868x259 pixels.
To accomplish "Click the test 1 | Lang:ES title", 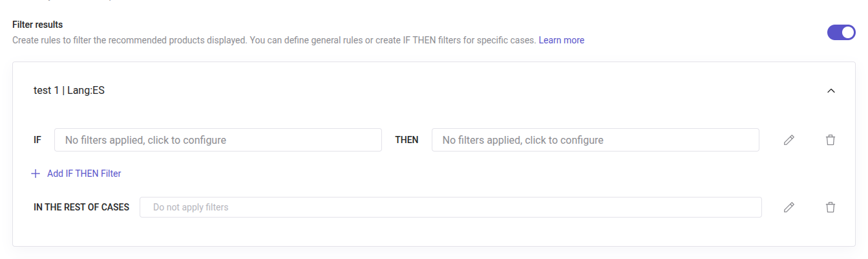I will 69,91.
